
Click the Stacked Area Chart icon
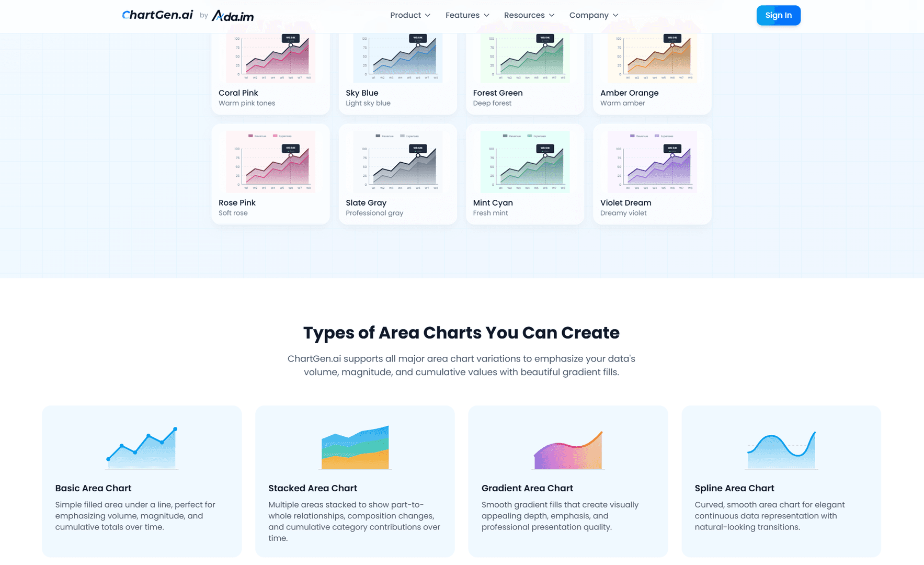pos(355,447)
